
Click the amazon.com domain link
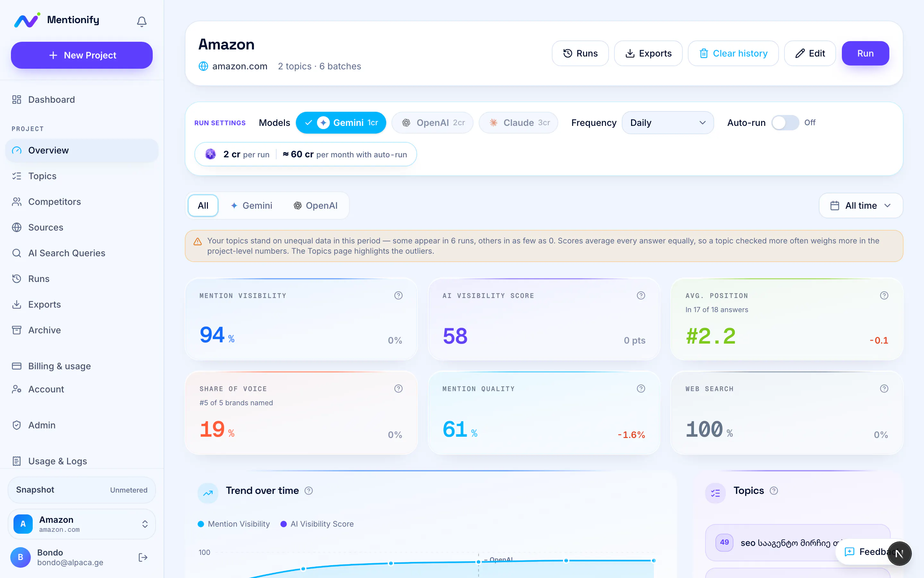pyautogui.click(x=239, y=66)
